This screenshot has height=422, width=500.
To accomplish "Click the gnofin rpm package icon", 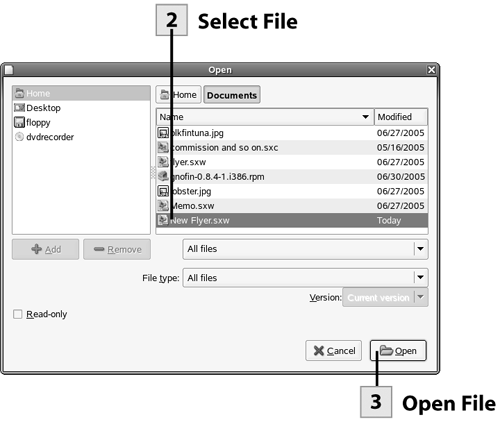I will [163, 176].
